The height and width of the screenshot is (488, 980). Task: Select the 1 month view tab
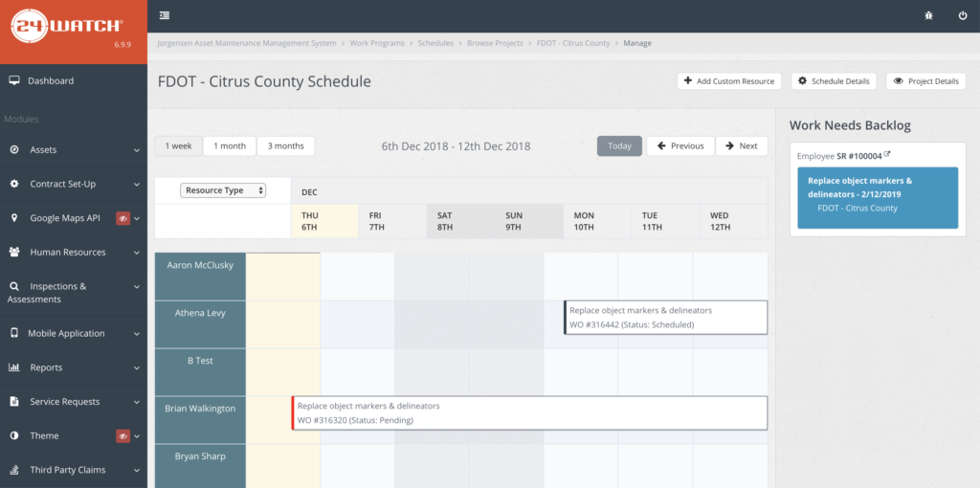(230, 145)
